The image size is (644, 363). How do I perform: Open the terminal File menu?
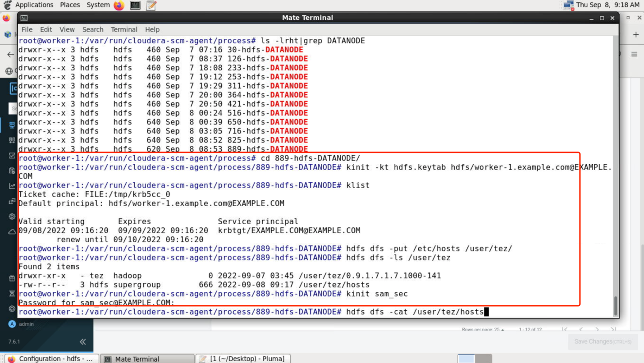(x=27, y=29)
